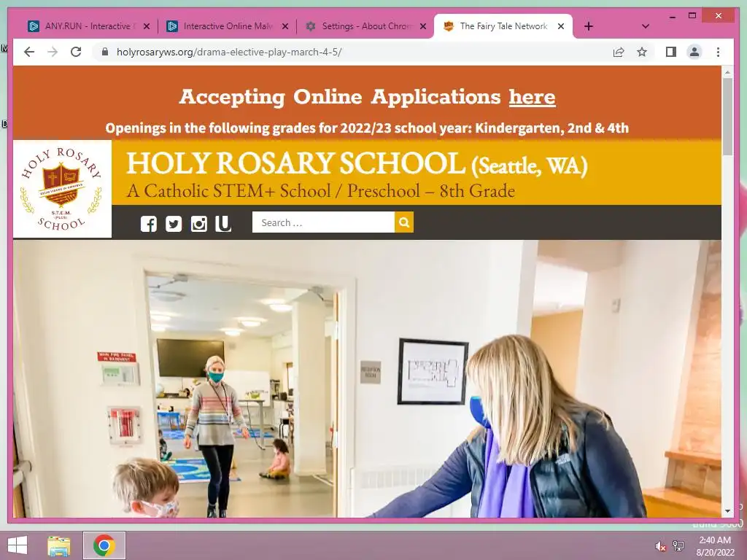Viewport: 747px width, 560px height.
Task: Click the padlock site information icon
Action: 105,52
